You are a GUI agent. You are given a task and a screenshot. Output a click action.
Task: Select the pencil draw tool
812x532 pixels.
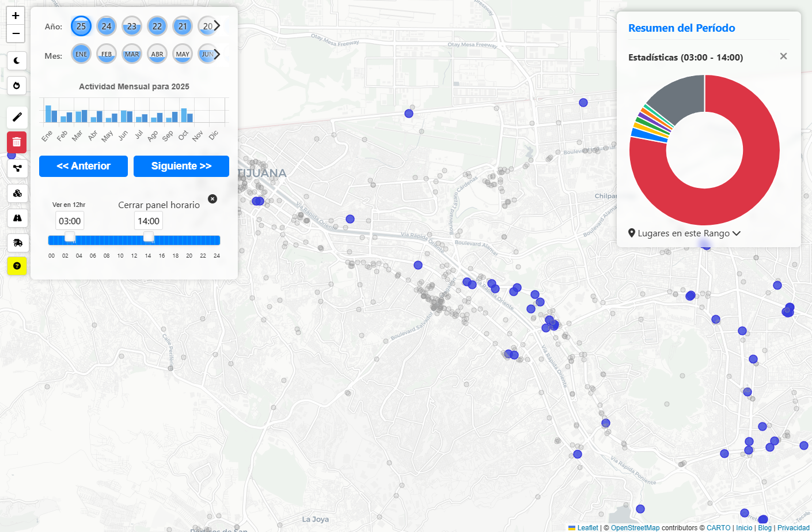(17, 118)
